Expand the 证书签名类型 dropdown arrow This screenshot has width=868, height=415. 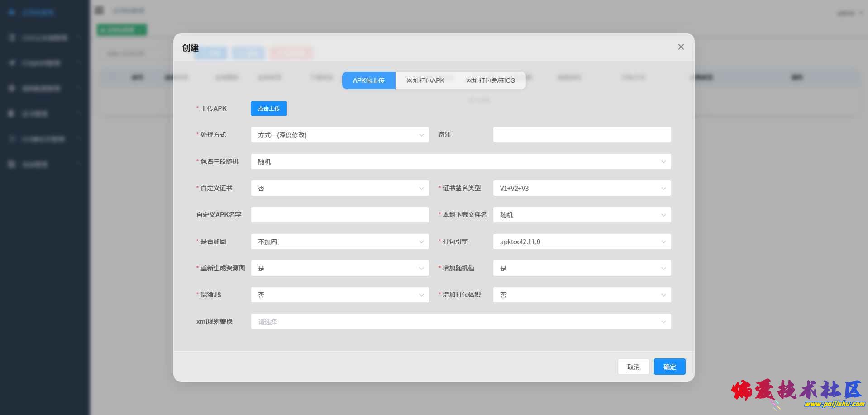(663, 188)
